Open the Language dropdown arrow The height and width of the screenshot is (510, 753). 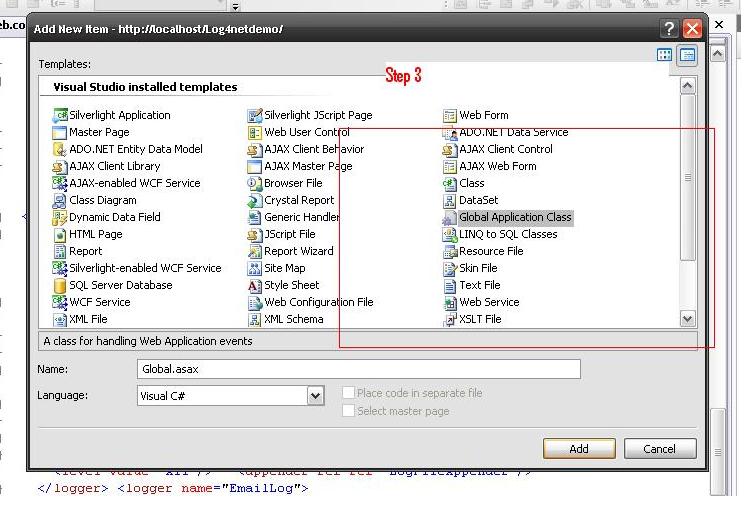click(x=316, y=396)
